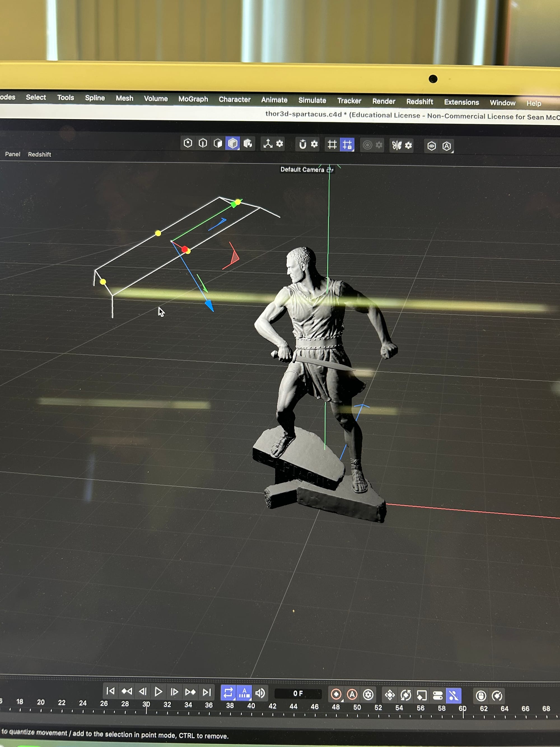560x747 pixels.
Task: Click the Rotation keyframe channel icon
Action: pyautogui.click(x=406, y=695)
